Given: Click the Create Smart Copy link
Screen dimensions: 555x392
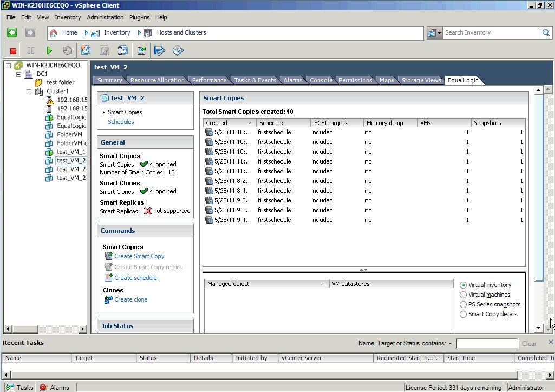Looking at the screenshot, I should [x=140, y=256].
